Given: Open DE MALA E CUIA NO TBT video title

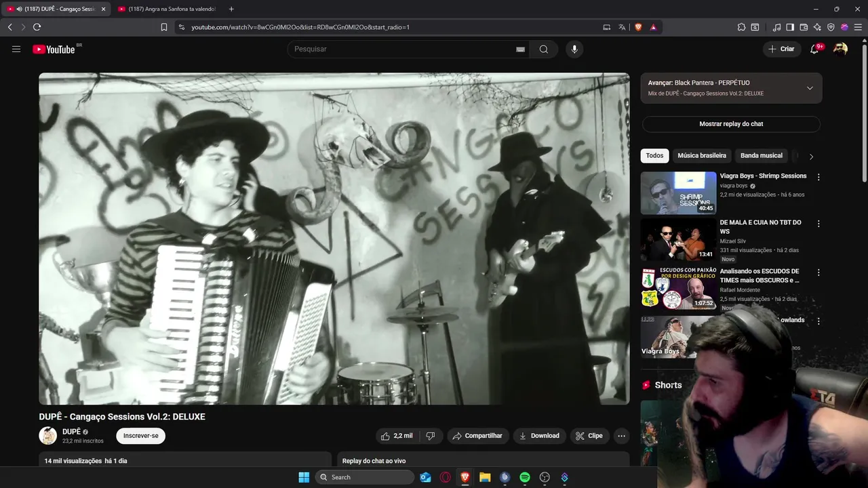Looking at the screenshot, I should [760, 226].
